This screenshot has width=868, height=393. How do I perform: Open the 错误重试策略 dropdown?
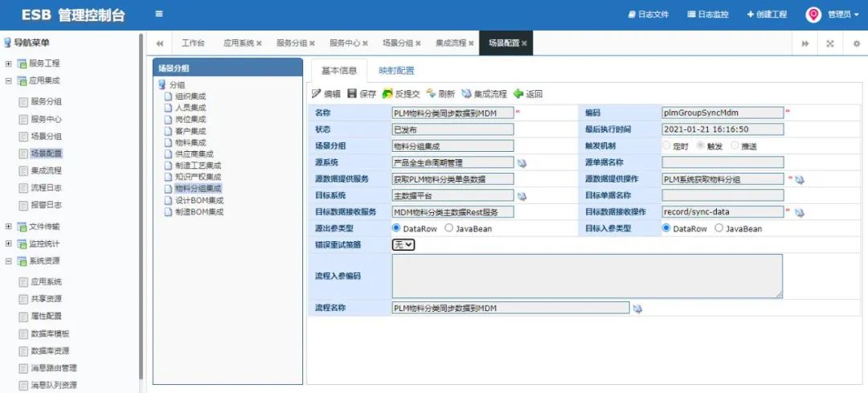[x=403, y=244]
